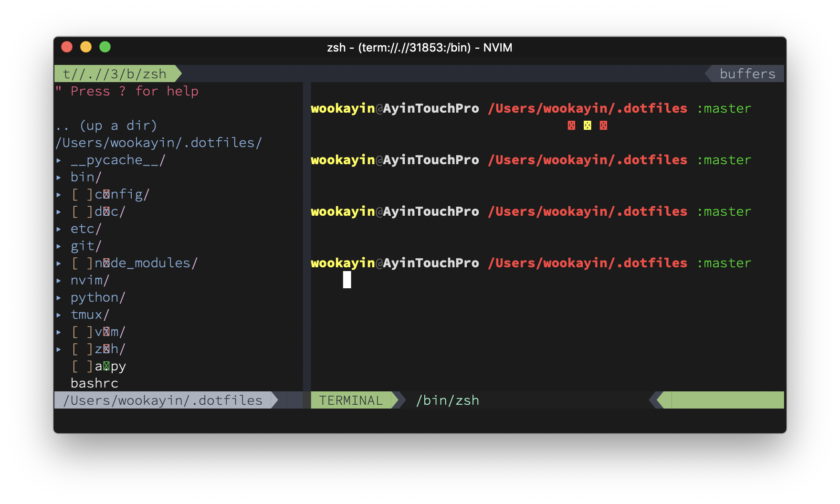Go up a directory with '.. (up a dir)'
Viewport: 840px width, 504px height.
click(106, 126)
